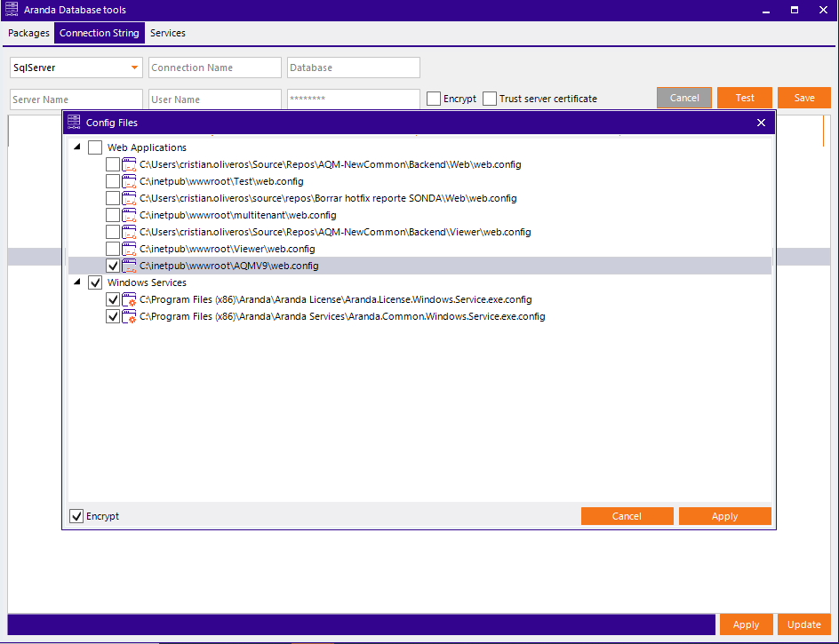The width and height of the screenshot is (839, 644).
Task: Select the Web Applications group label
Action: pos(147,147)
